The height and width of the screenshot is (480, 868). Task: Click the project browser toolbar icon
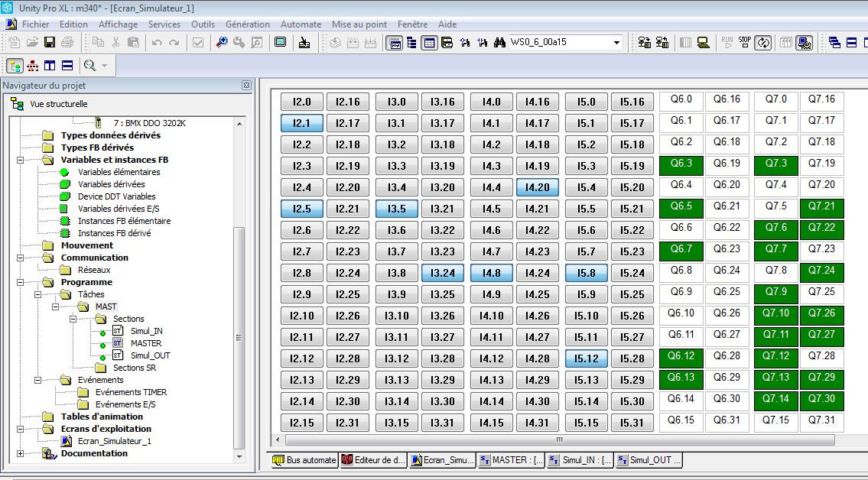411,43
